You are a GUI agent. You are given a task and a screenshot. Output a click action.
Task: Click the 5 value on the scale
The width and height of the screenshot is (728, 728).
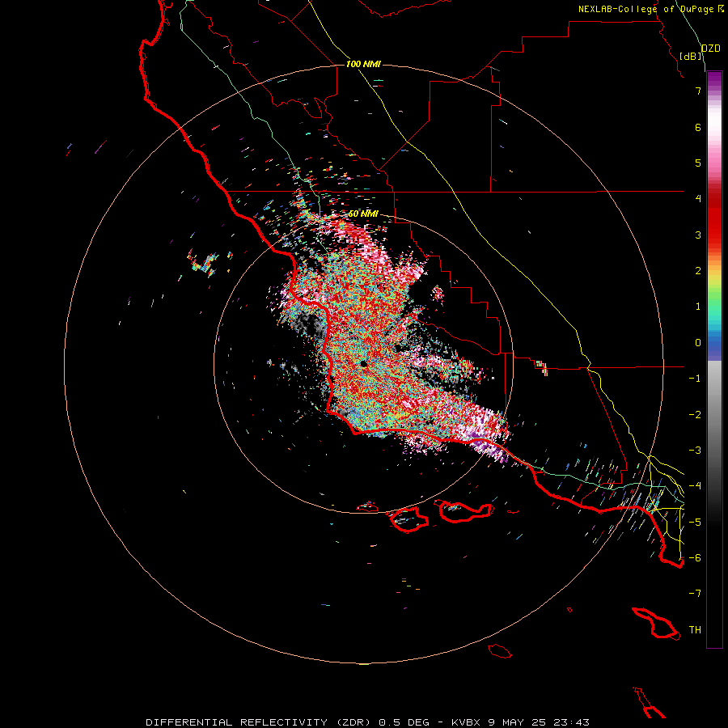click(698, 163)
